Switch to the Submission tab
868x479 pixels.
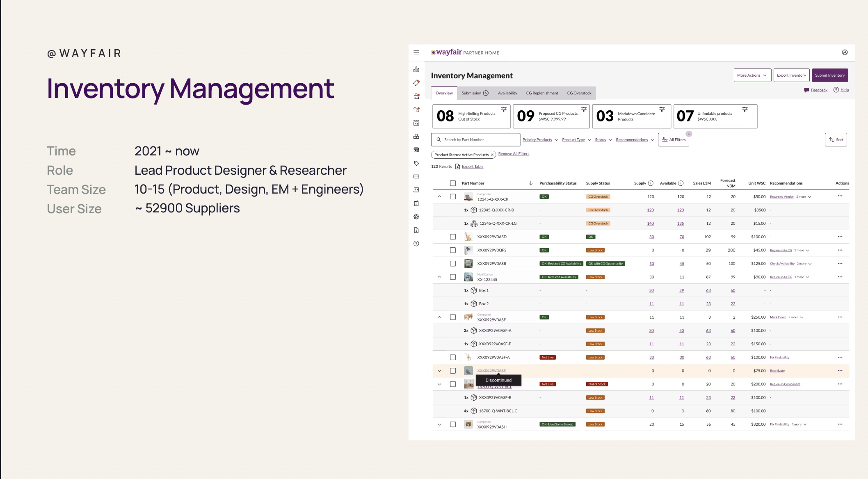[x=475, y=93]
